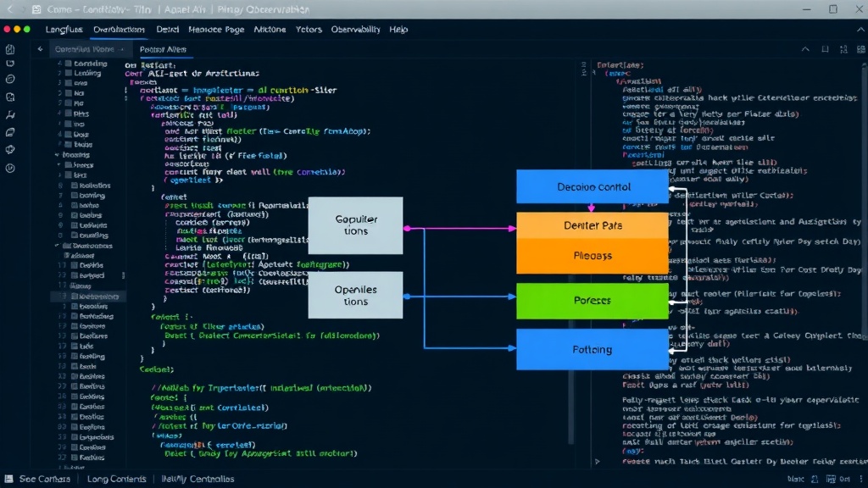868x488 pixels.
Task: Click the pink connector dot on the upper gray node
Action: pos(407,228)
